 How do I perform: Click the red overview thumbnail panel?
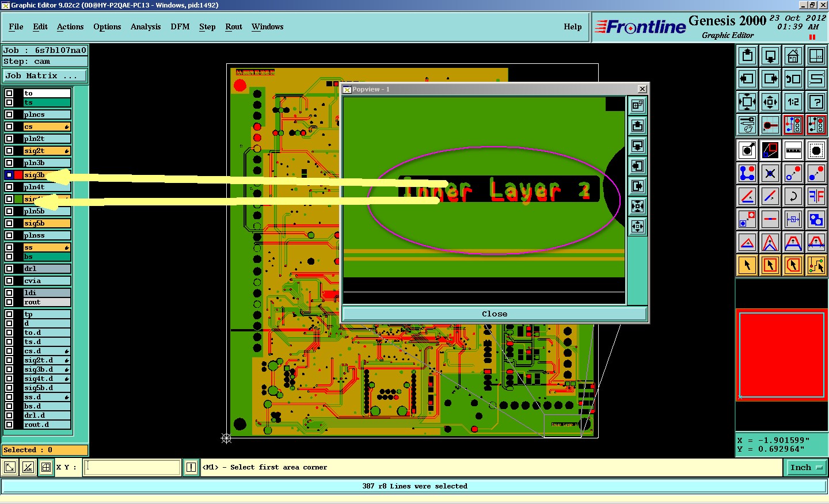click(x=781, y=354)
